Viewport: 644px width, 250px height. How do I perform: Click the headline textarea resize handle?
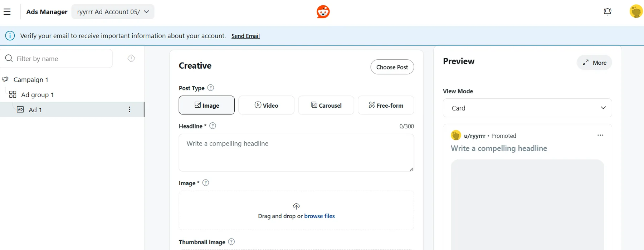pyautogui.click(x=411, y=169)
